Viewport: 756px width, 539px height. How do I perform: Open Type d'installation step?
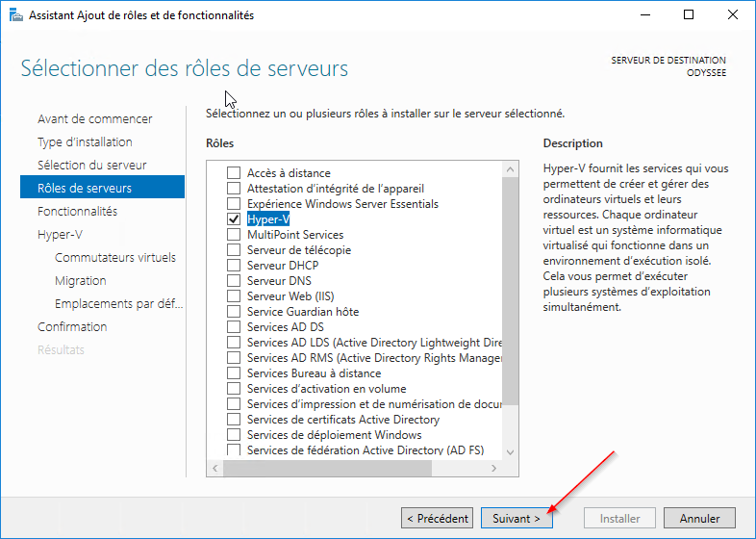point(85,141)
